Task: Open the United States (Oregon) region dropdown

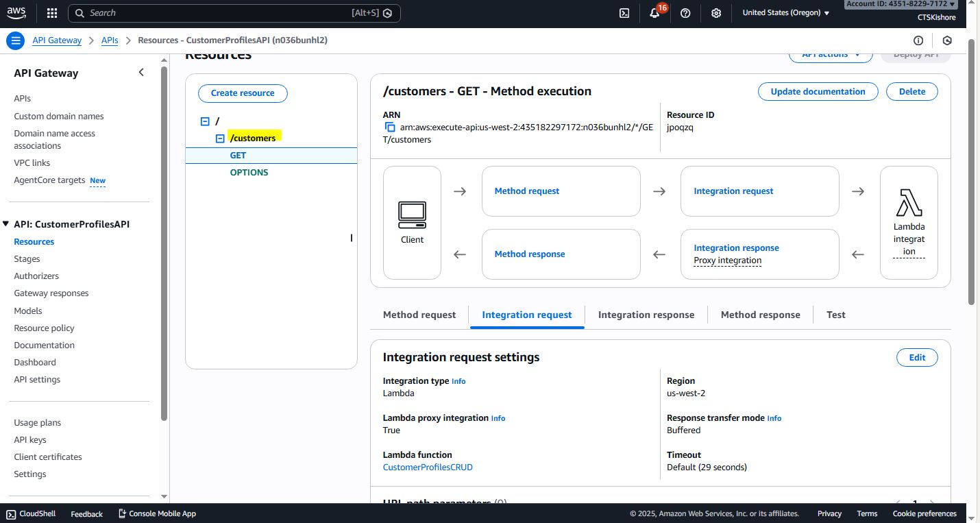Action: (785, 13)
